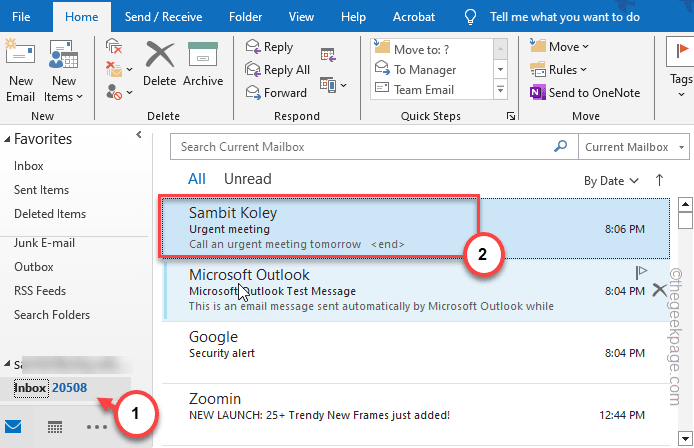The image size is (694, 448).
Task: Show All messages filter
Action: (197, 179)
